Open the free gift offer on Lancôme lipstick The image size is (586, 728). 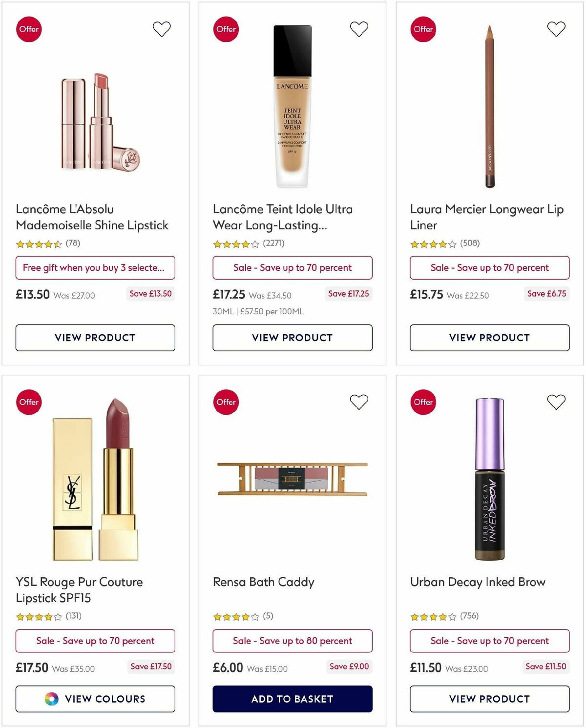click(x=95, y=267)
